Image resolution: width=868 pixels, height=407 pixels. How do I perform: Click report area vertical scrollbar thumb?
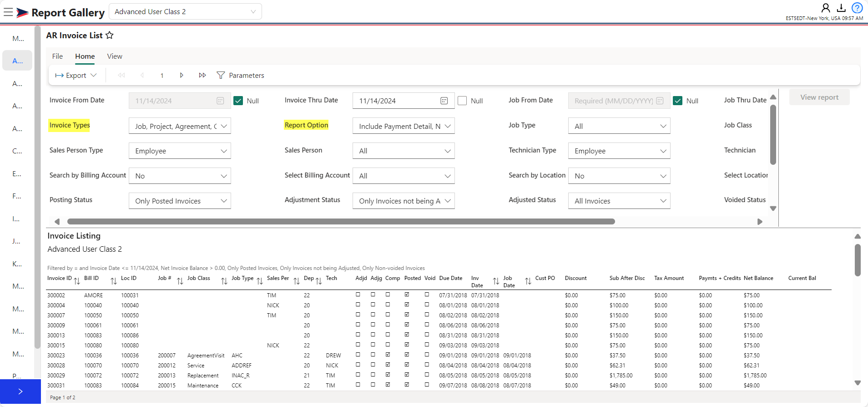coord(858,260)
